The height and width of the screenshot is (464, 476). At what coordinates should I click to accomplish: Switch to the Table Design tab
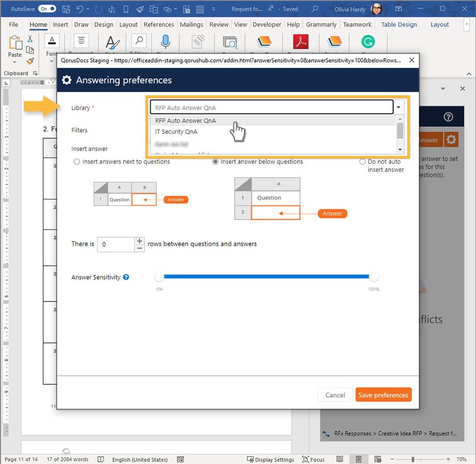point(399,24)
